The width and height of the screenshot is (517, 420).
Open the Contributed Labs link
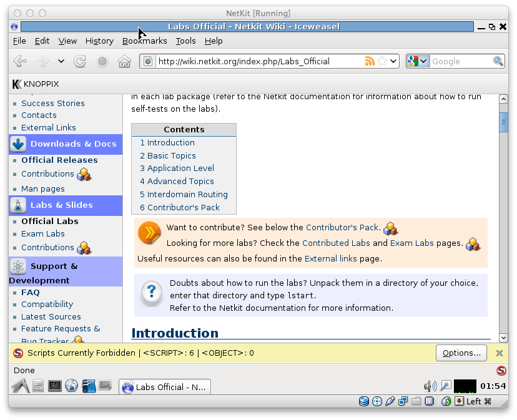point(336,243)
